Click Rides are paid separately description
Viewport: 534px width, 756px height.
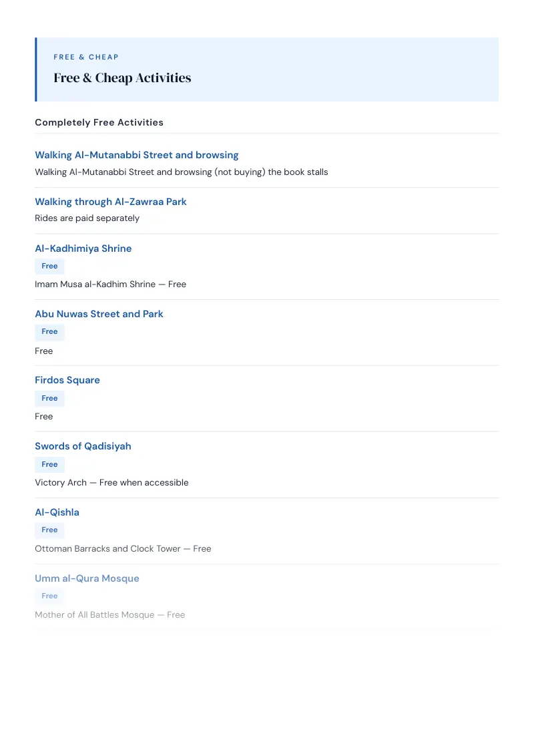(x=87, y=218)
